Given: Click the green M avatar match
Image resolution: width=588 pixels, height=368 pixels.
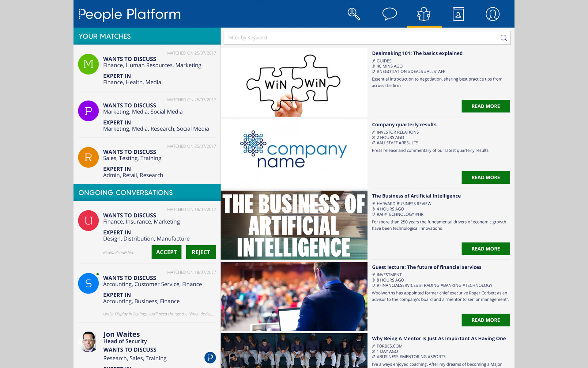Looking at the screenshot, I should (88, 64).
